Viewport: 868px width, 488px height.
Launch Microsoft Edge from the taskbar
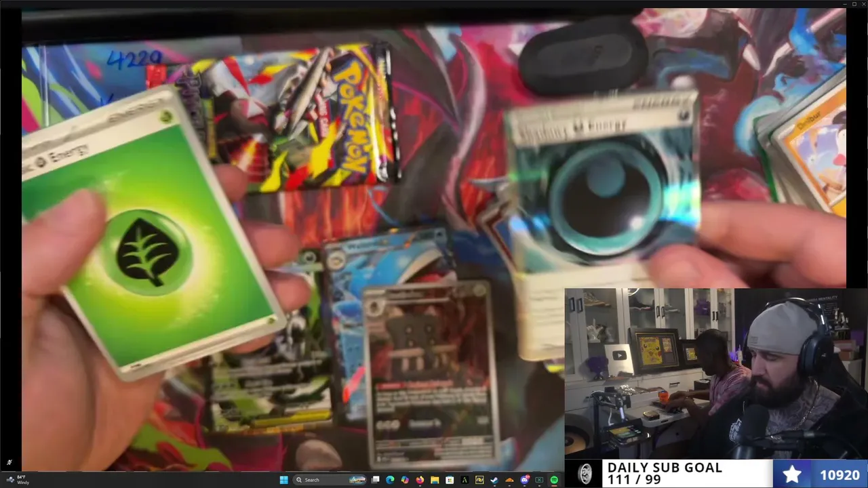[x=390, y=480]
